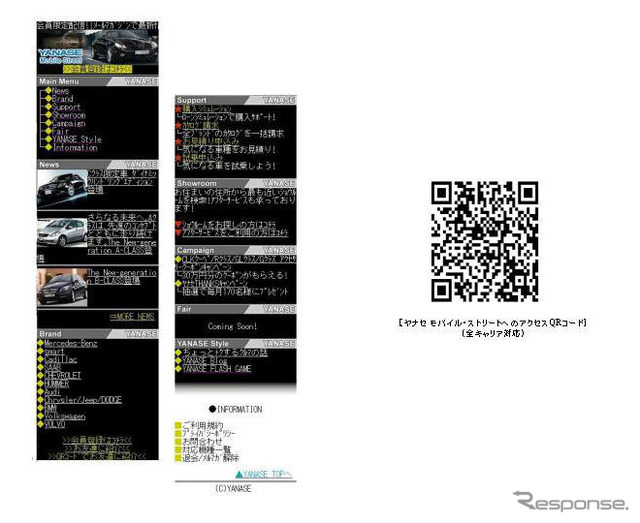Click the 退会 unsubscribe link
The height and width of the screenshot is (523, 640).
[211, 458]
